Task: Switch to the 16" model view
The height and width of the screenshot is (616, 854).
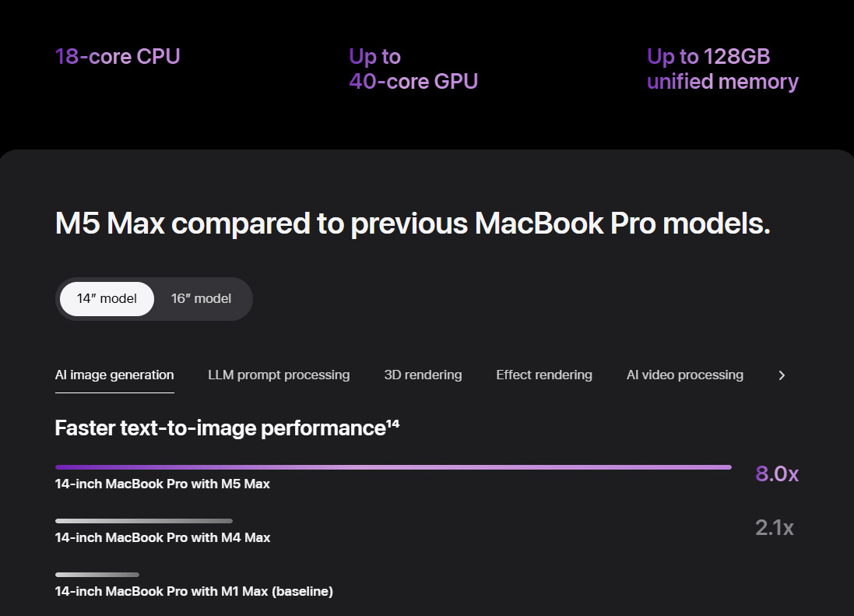Action: tap(201, 298)
